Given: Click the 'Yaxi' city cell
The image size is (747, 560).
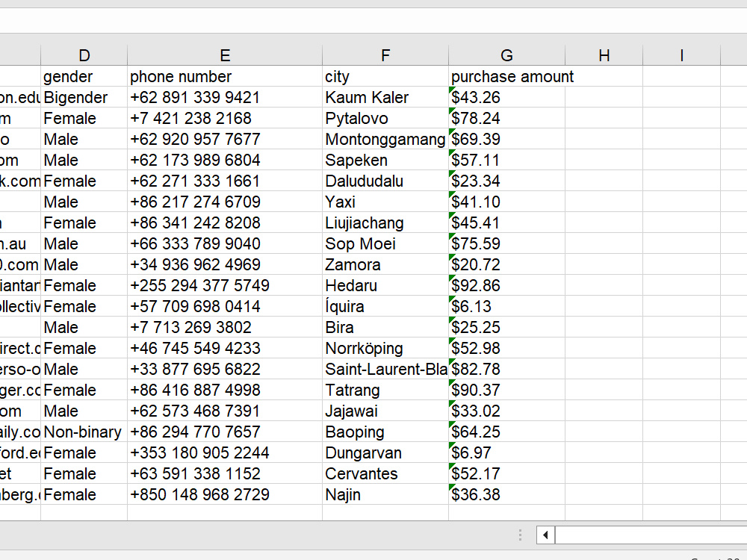Looking at the screenshot, I should click(x=385, y=202).
